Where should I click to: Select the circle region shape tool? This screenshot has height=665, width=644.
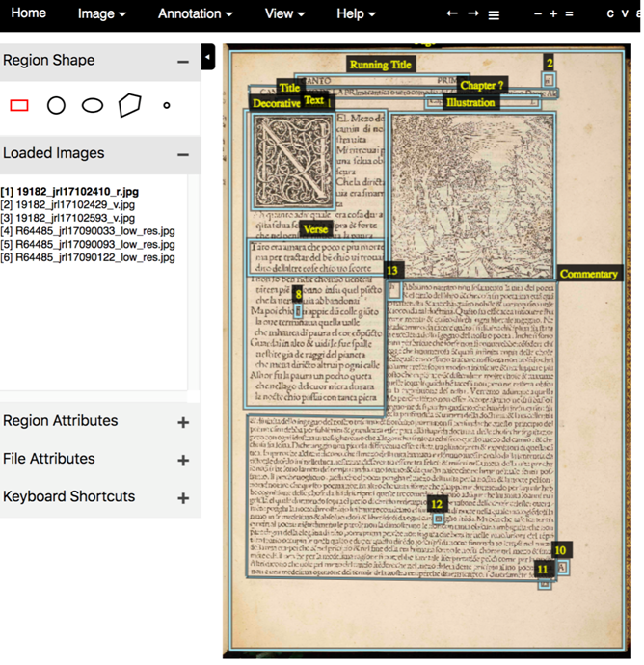56,105
